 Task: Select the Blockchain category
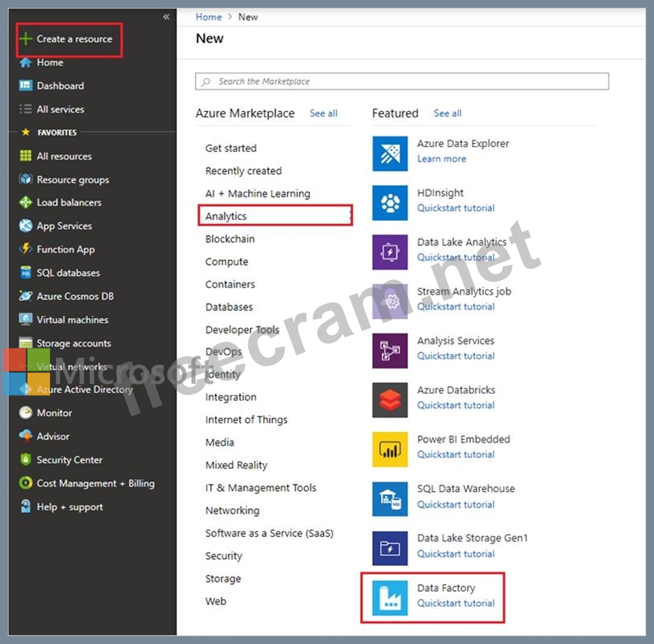pyautogui.click(x=230, y=239)
